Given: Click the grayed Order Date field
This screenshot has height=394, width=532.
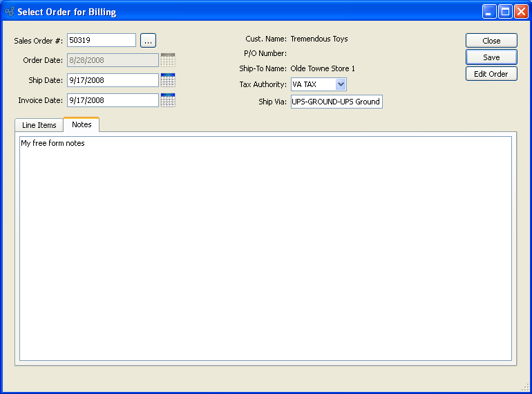Looking at the screenshot, I should (113, 60).
